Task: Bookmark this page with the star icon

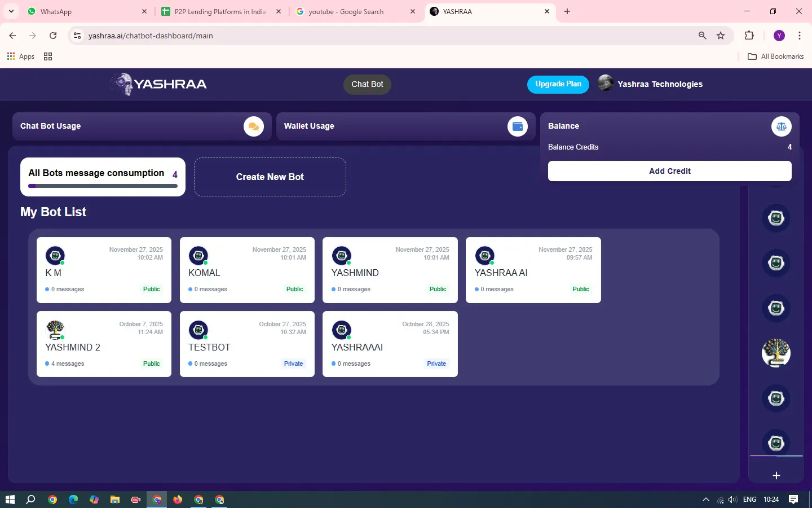Action: 721,36
